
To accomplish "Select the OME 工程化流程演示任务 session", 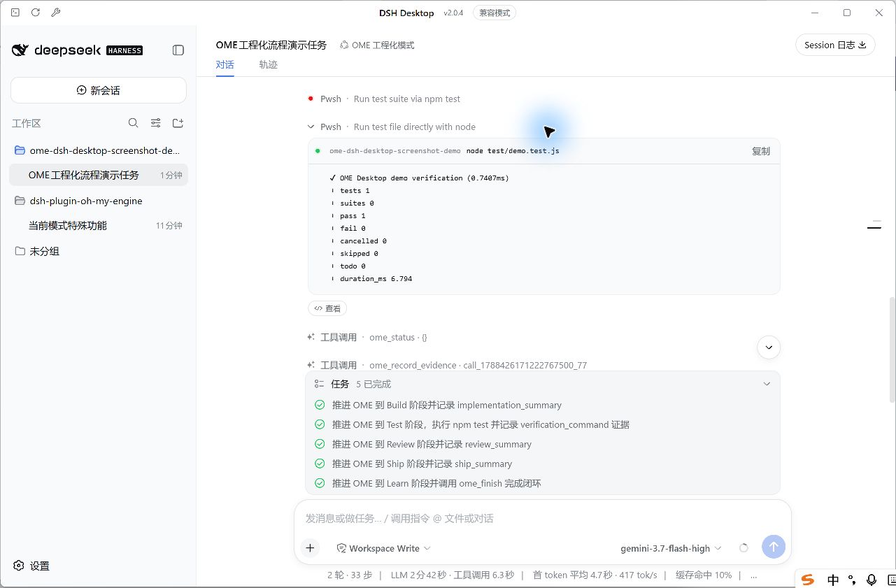I will pyautogui.click(x=98, y=175).
